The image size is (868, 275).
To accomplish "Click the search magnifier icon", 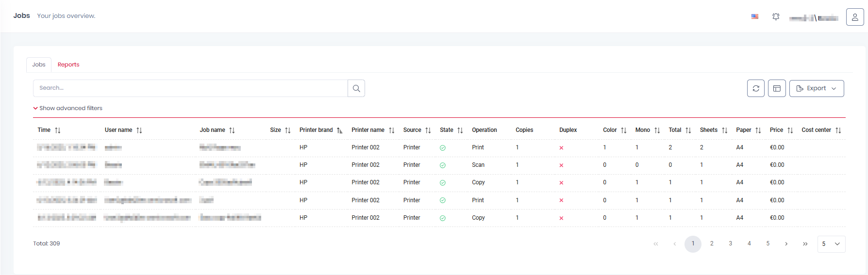I will pos(356,88).
